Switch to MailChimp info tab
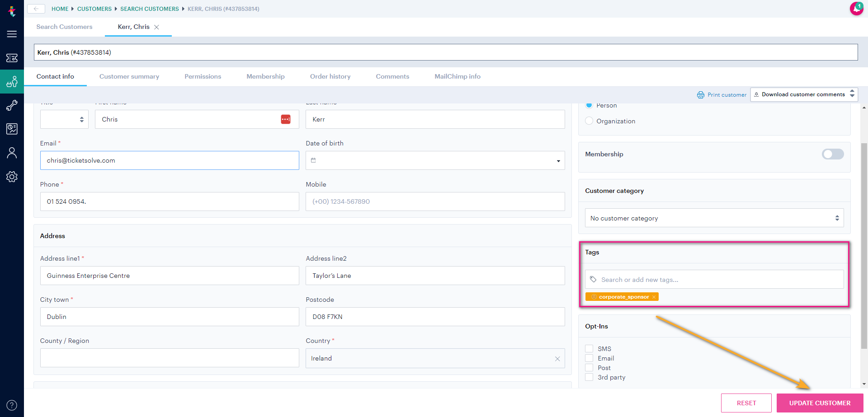The image size is (868, 417). (458, 76)
